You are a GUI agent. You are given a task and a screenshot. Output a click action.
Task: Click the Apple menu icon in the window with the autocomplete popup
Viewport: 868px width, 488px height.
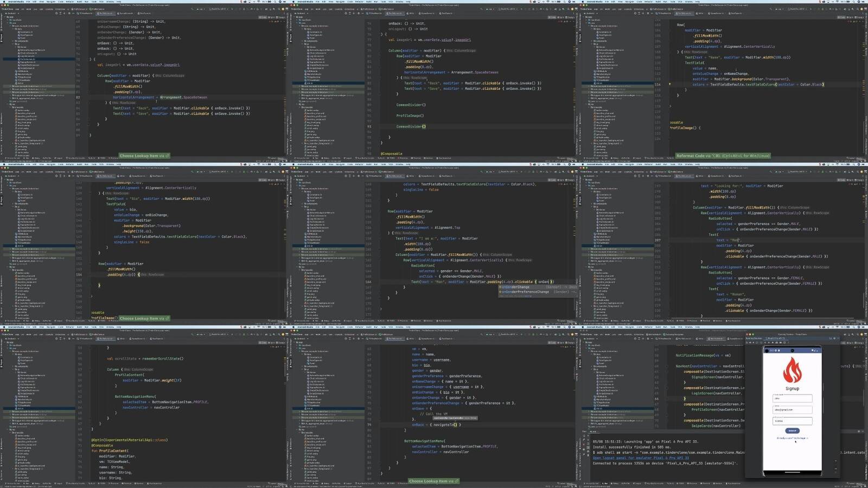click(293, 164)
